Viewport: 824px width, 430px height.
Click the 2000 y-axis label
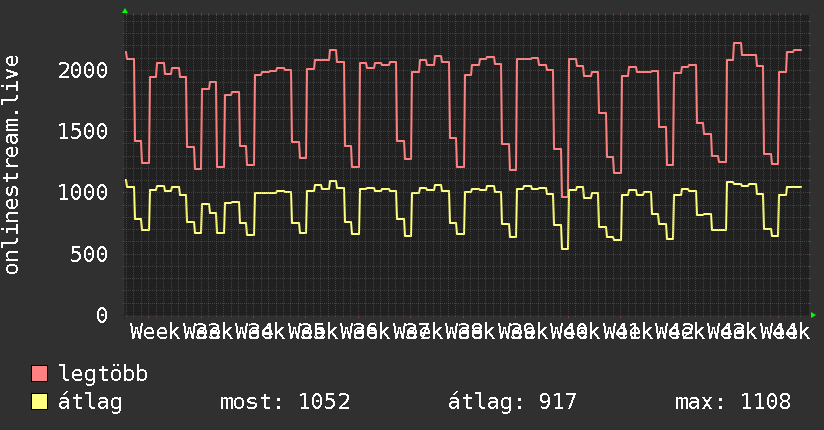(83, 70)
